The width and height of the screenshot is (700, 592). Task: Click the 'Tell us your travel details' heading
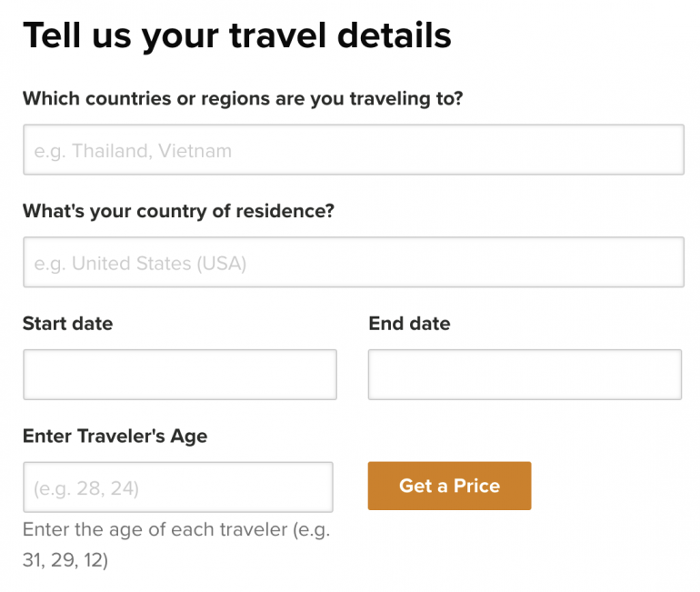tap(236, 35)
